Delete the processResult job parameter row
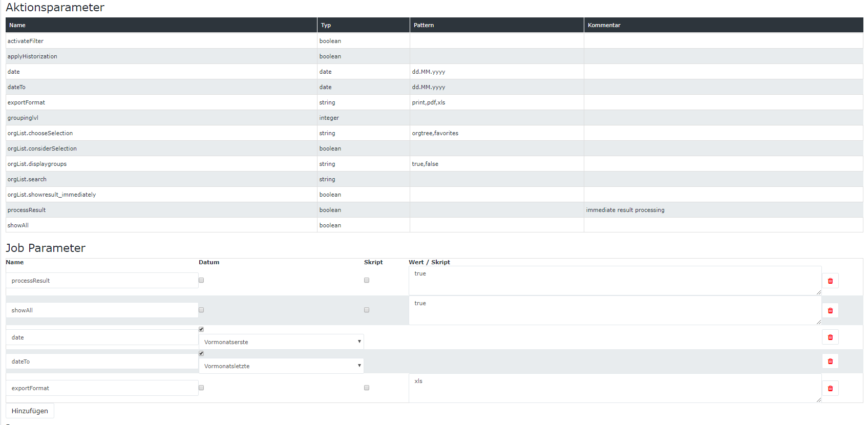This screenshot has height=425, width=868. point(830,281)
